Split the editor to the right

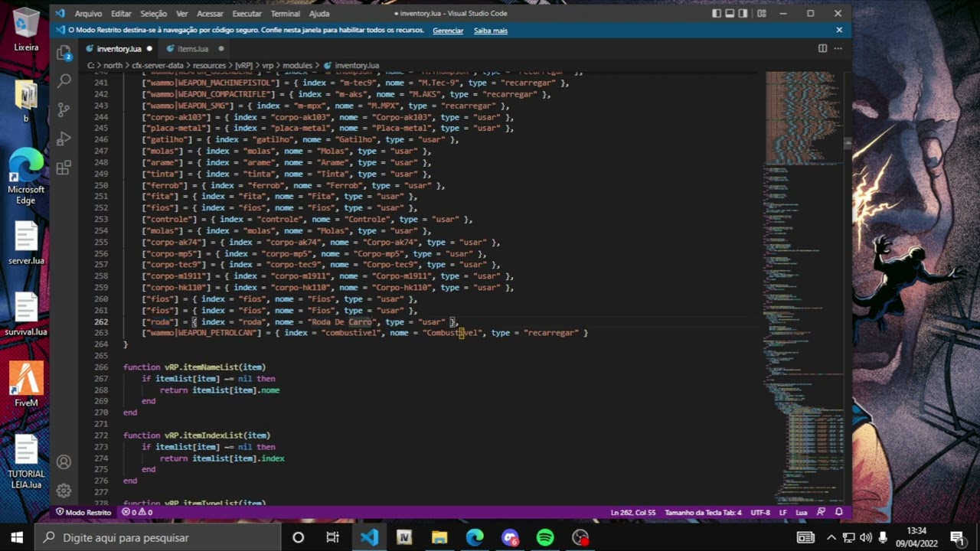822,48
